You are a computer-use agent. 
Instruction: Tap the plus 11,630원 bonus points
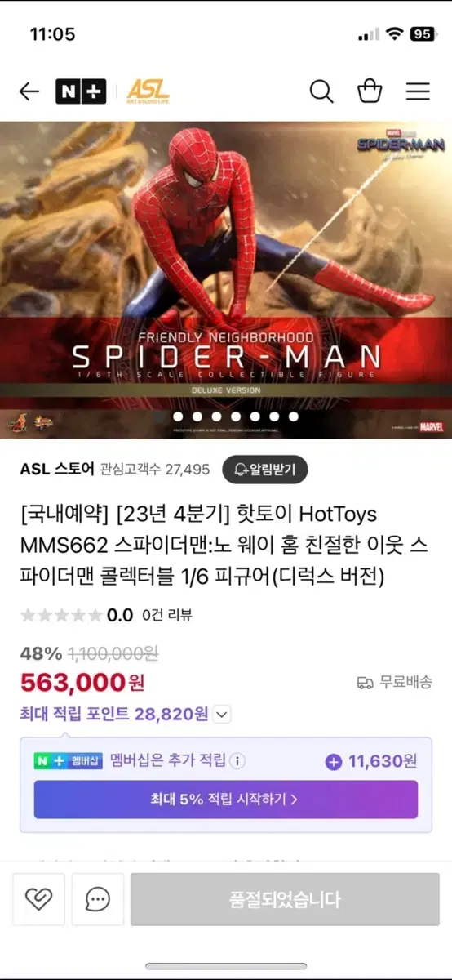[371, 761]
